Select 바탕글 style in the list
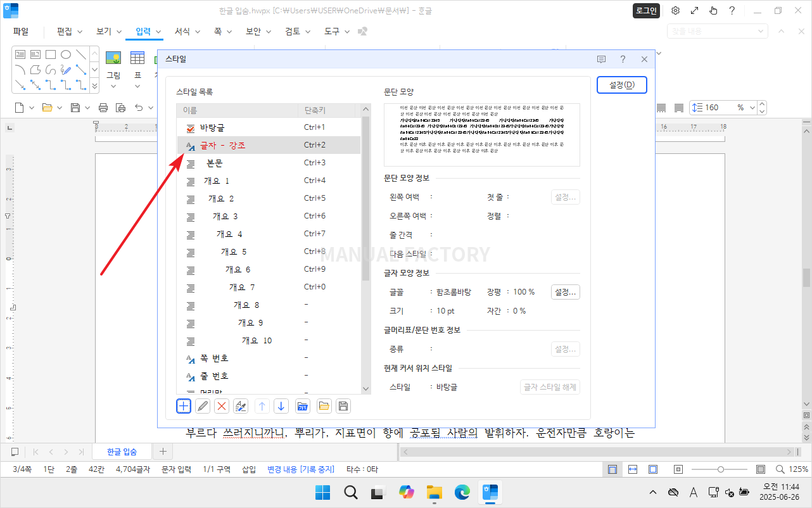 269,127
